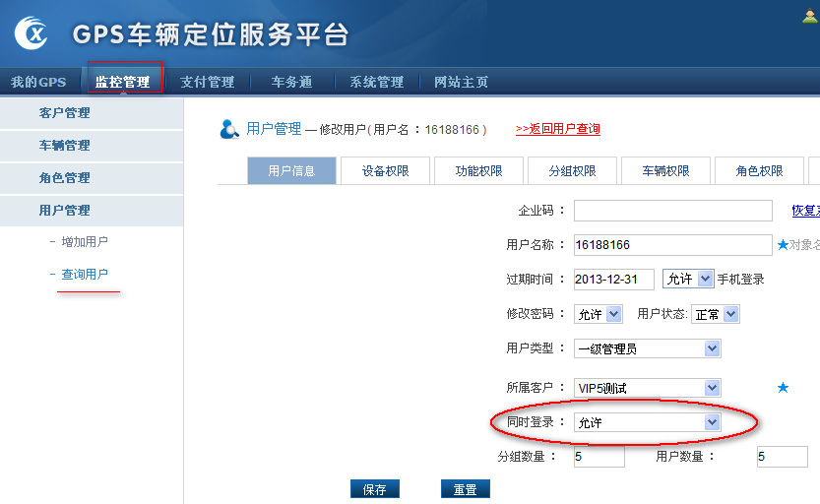Expand the 同时登录 dropdown
The width and height of the screenshot is (820, 504).
[x=647, y=422]
